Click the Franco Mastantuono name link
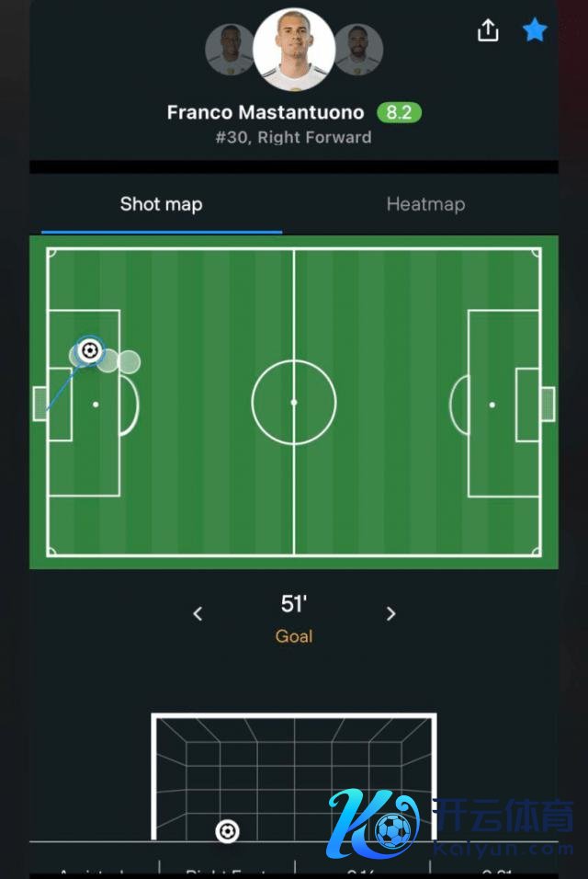The image size is (588, 879). [266, 113]
